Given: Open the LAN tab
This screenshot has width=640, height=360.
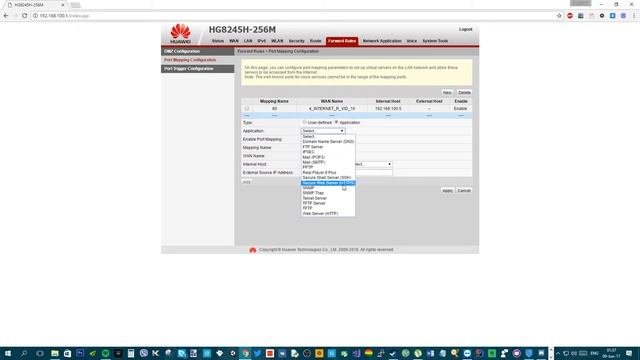Looking at the screenshot, I should 248,41.
